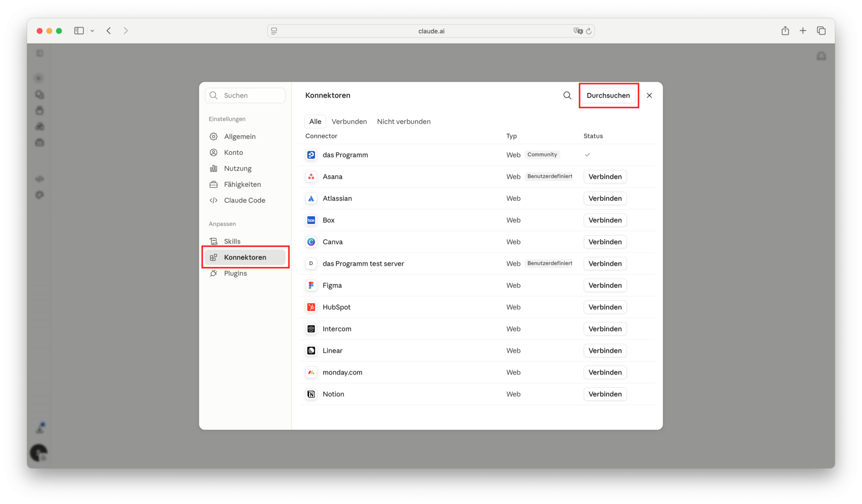
Task: Open Allgemein settings
Action: [x=245, y=136]
